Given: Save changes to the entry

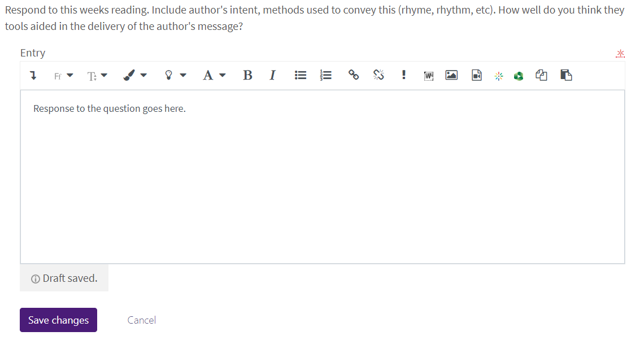Looking at the screenshot, I should [58, 320].
